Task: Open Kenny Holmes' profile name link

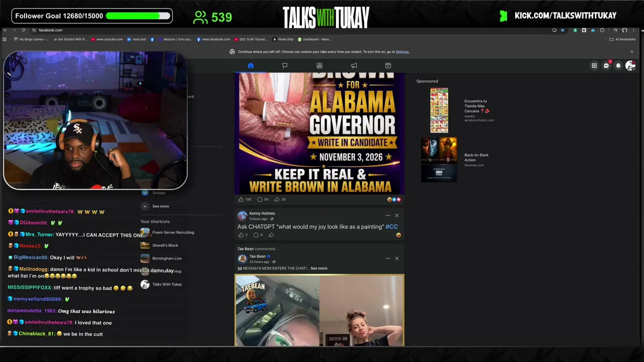Action: coord(262,213)
